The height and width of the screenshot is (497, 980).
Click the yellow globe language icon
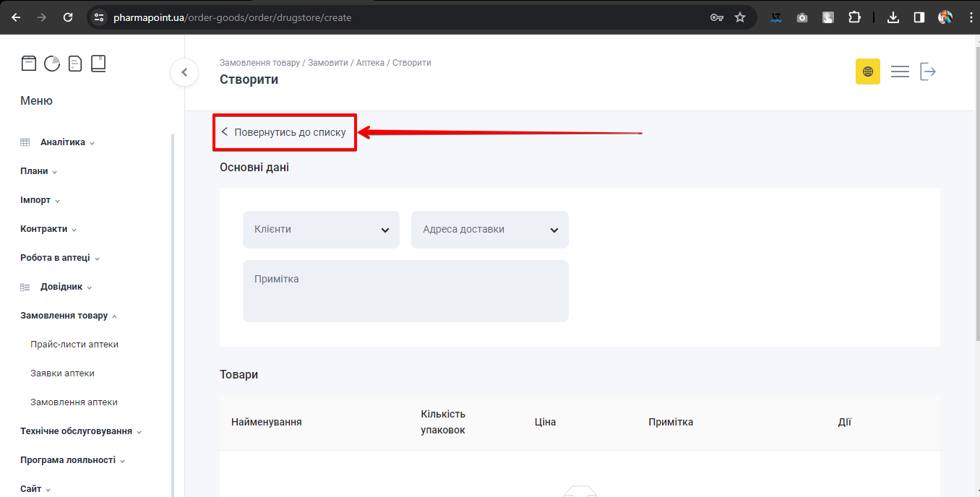(867, 72)
